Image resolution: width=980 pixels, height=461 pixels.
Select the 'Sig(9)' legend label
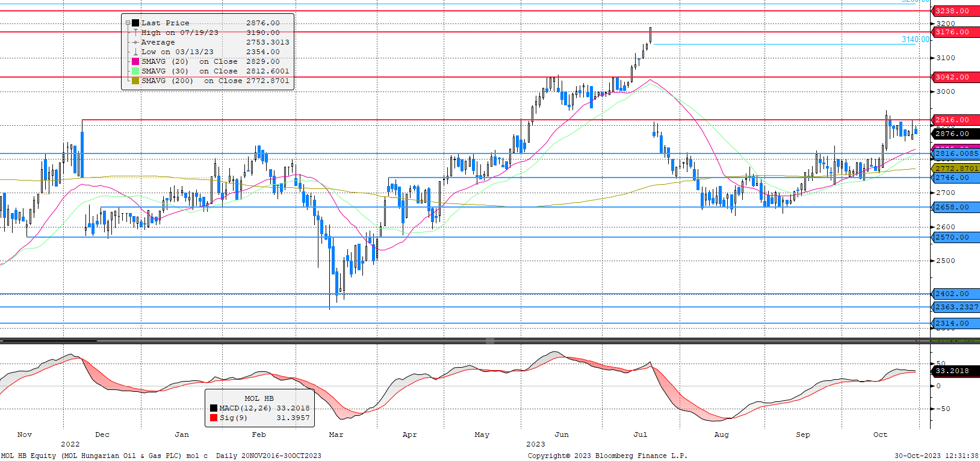[x=234, y=418]
